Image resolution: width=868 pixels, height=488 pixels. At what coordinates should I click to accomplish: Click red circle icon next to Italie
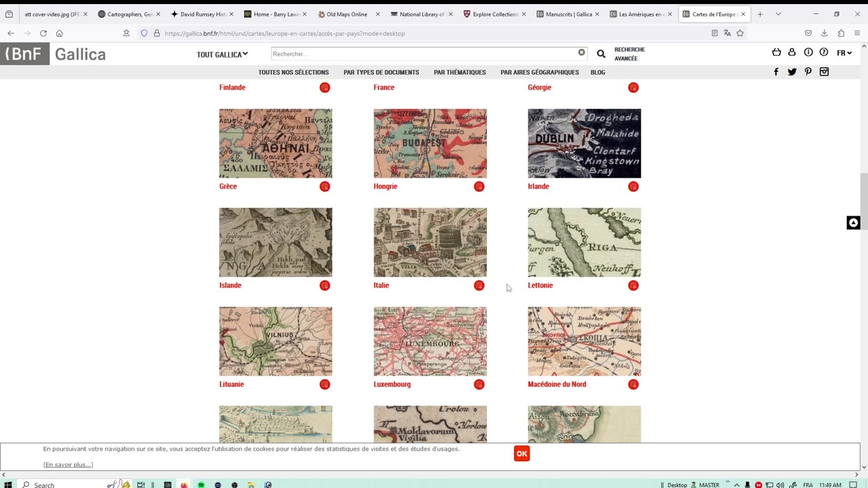tap(479, 285)
